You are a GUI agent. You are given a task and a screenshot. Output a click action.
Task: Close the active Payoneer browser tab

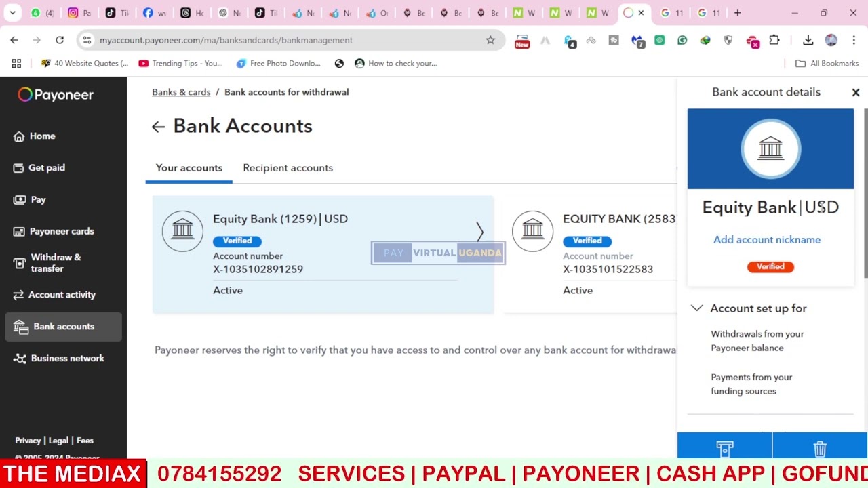click(x=641, y=13)
